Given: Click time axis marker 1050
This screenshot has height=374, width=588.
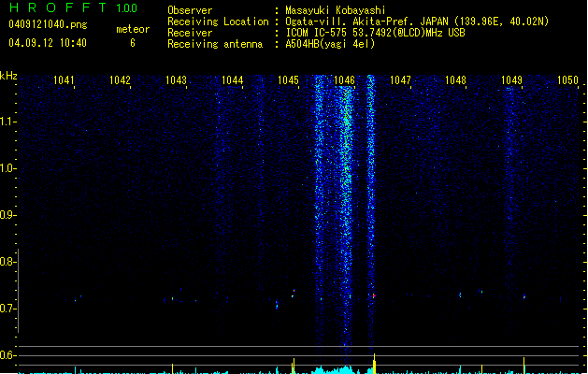Looking at the screenshot, I should tap(567, 80).
